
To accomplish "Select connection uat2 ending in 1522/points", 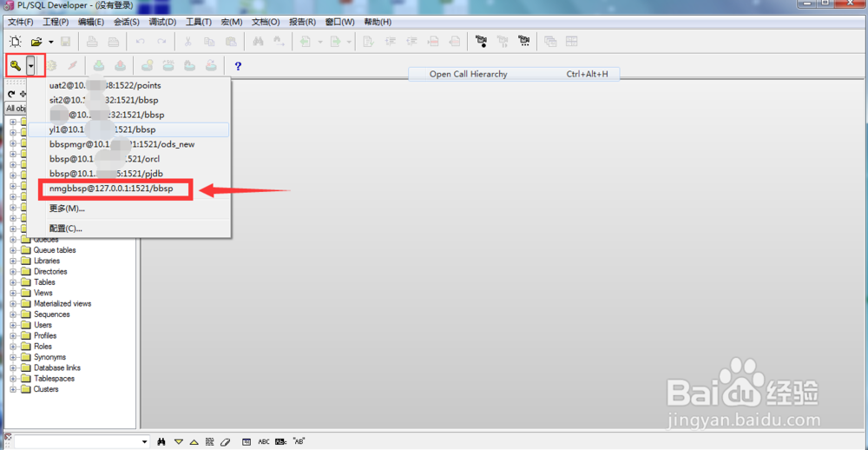I will [x=129, y=86].
